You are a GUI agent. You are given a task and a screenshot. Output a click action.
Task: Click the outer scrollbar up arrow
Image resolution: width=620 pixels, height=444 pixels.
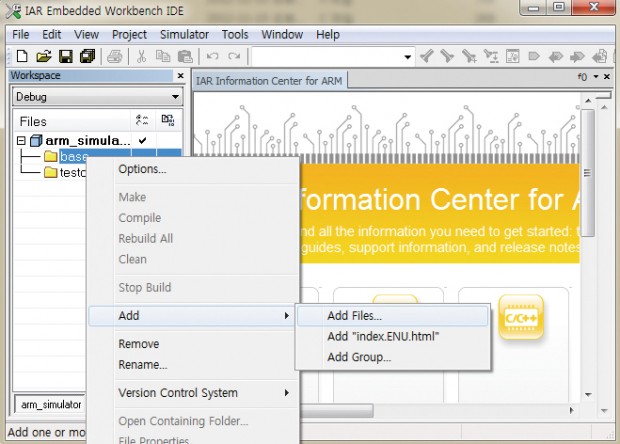(604, 107)
